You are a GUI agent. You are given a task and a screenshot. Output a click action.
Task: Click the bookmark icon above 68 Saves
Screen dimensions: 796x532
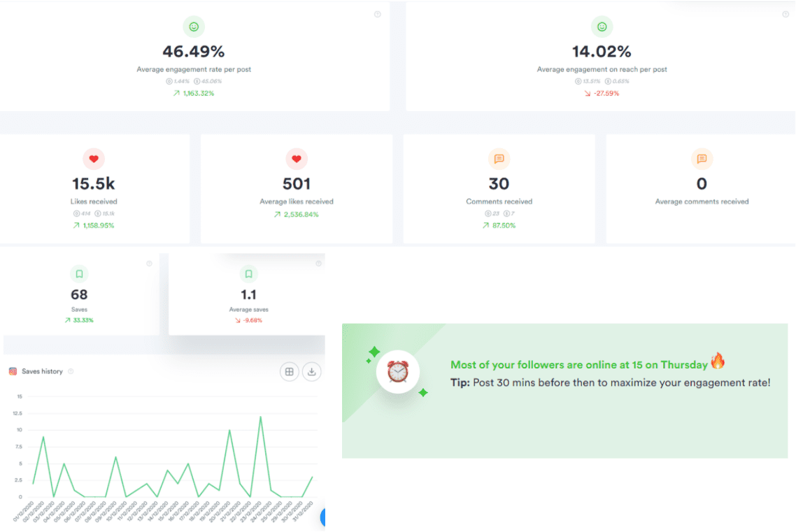(x=79, y=274)
